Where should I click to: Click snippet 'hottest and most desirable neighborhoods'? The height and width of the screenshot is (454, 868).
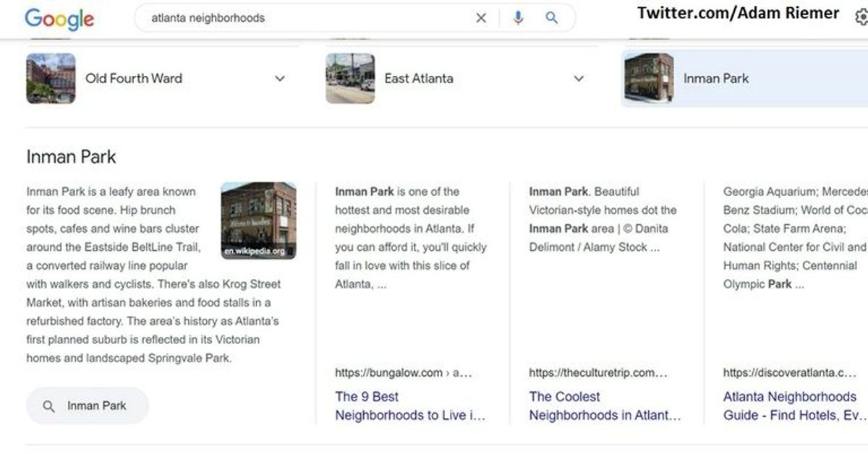coord(402,220)
